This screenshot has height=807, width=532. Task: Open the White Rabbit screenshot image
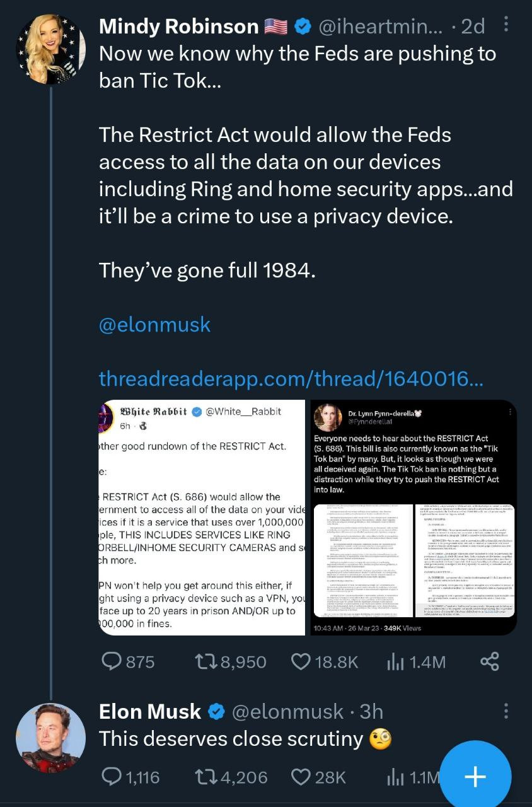coord(202,517)
